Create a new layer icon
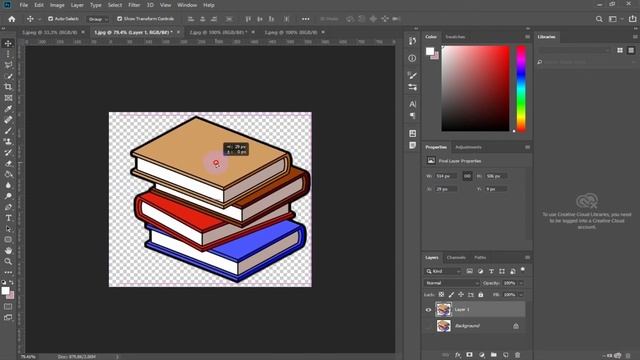 point(505,355)
